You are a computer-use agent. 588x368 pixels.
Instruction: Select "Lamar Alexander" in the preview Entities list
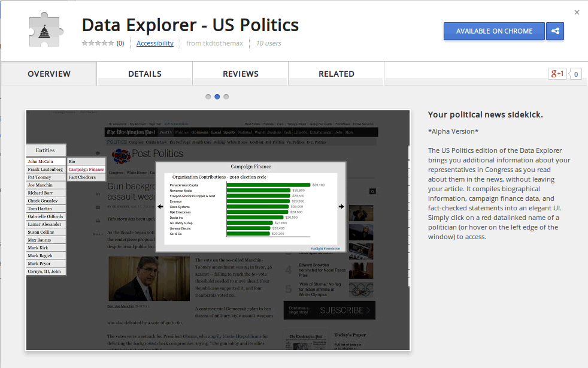(x=46, y=225)
